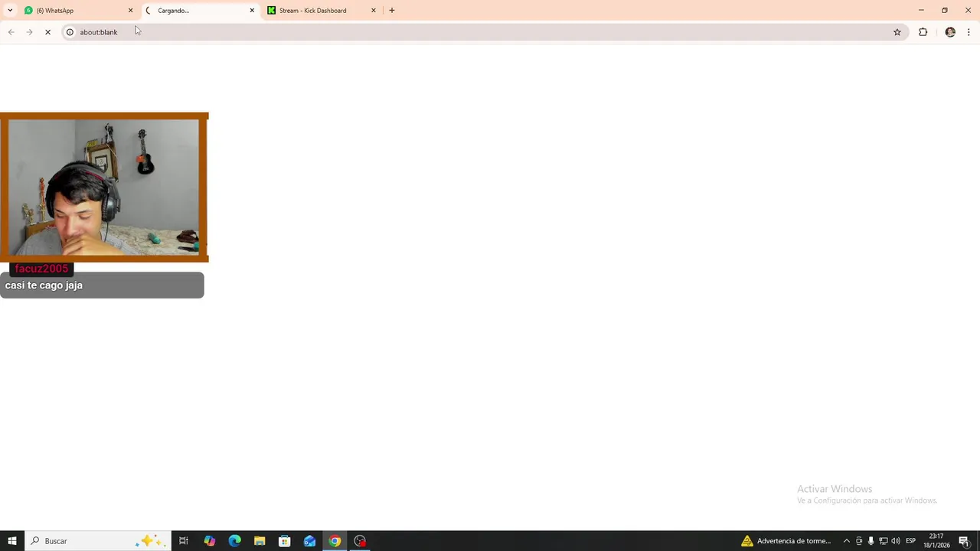Open the recording app taskbar icon
This screenshot has height=551, width=980.
coord(360,541)
